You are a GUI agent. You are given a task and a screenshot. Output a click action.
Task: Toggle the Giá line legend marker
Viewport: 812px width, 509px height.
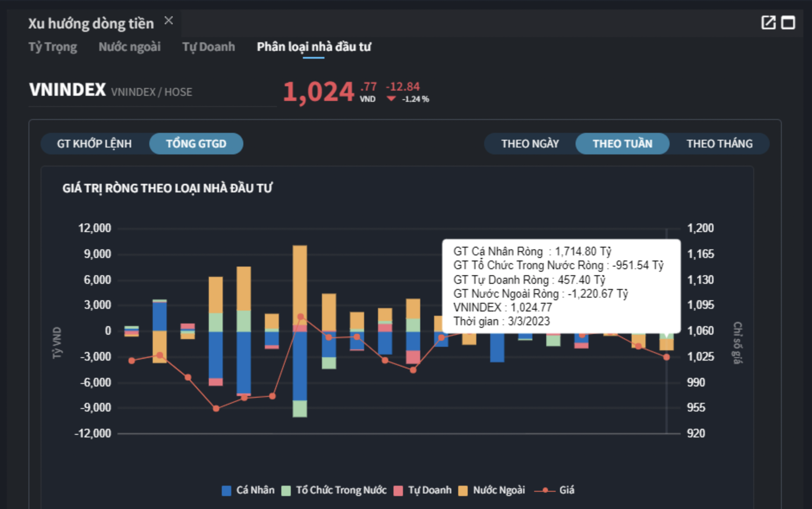545,490
